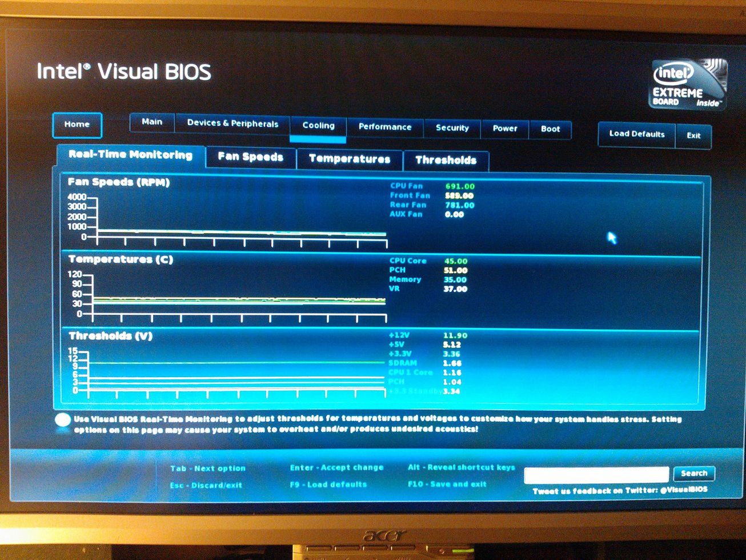Click the Search button
This screenshot has height=560, width=746.
pos(694,474)
